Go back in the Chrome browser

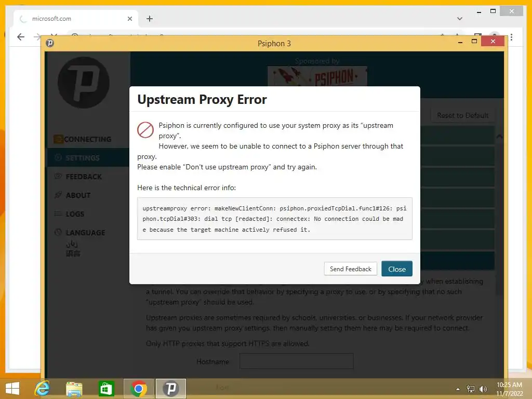click(x=21, y=37)
